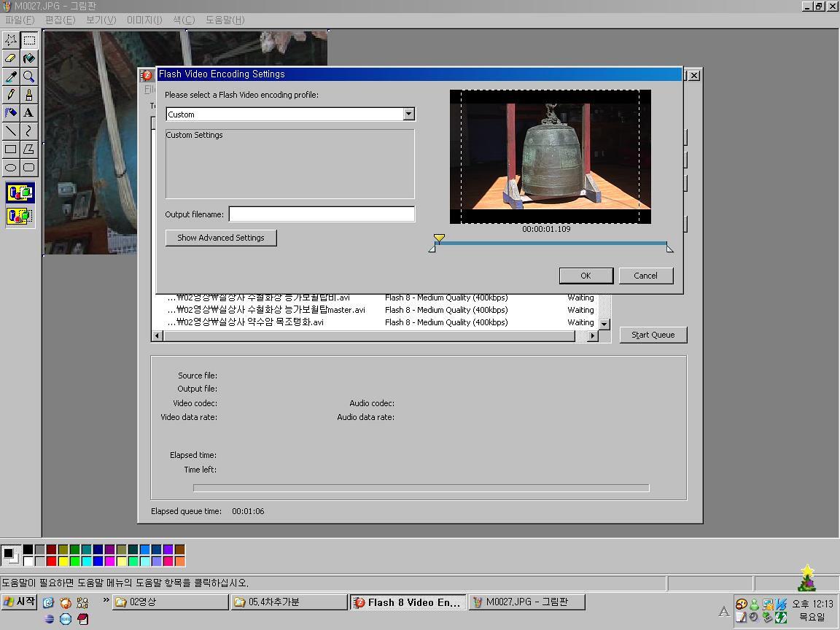Open the 편집(E) menu in Paint
The width and height of the screenshot is (840, 630).
click(x=60, y=20)
